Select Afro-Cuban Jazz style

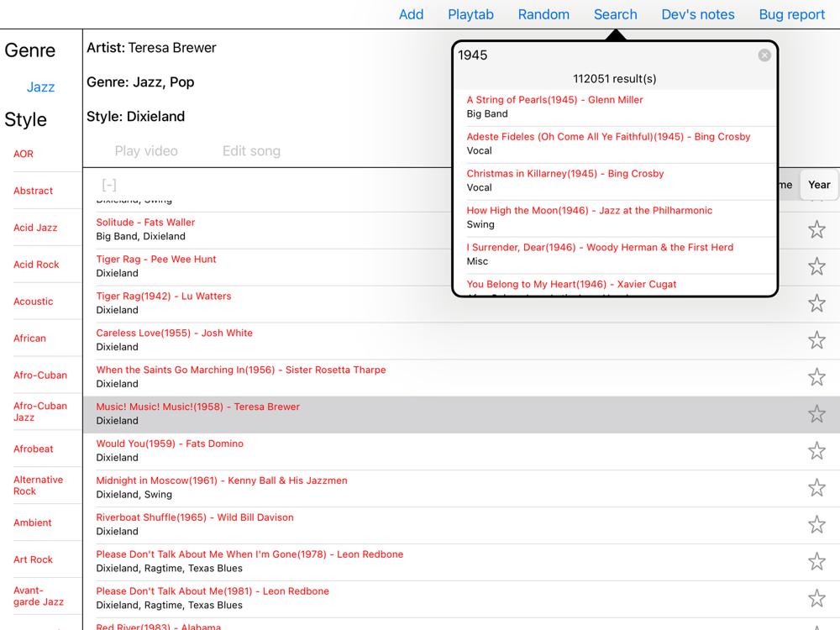40,412
